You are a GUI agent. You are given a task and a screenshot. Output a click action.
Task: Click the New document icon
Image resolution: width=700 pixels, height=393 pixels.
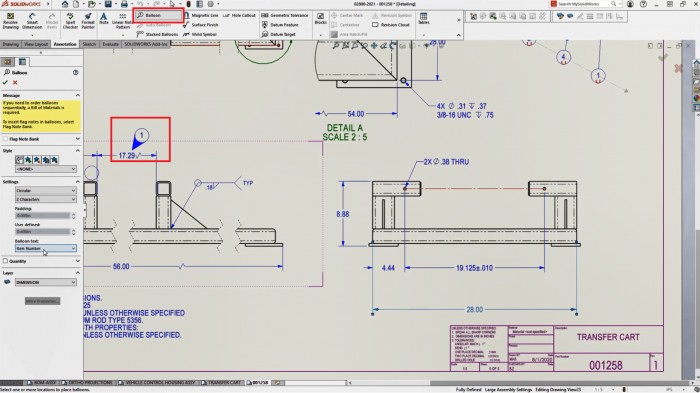click(76, 4)
